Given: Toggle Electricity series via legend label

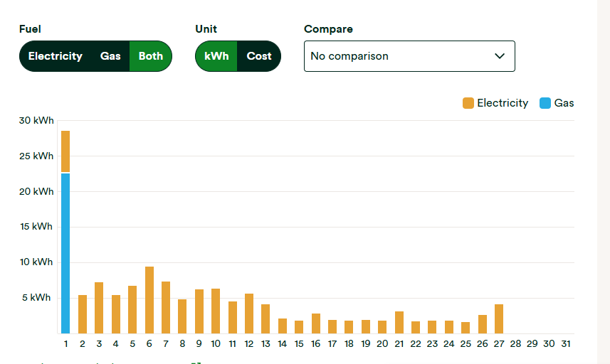Looking at the screenshot, I should point(503,103).
